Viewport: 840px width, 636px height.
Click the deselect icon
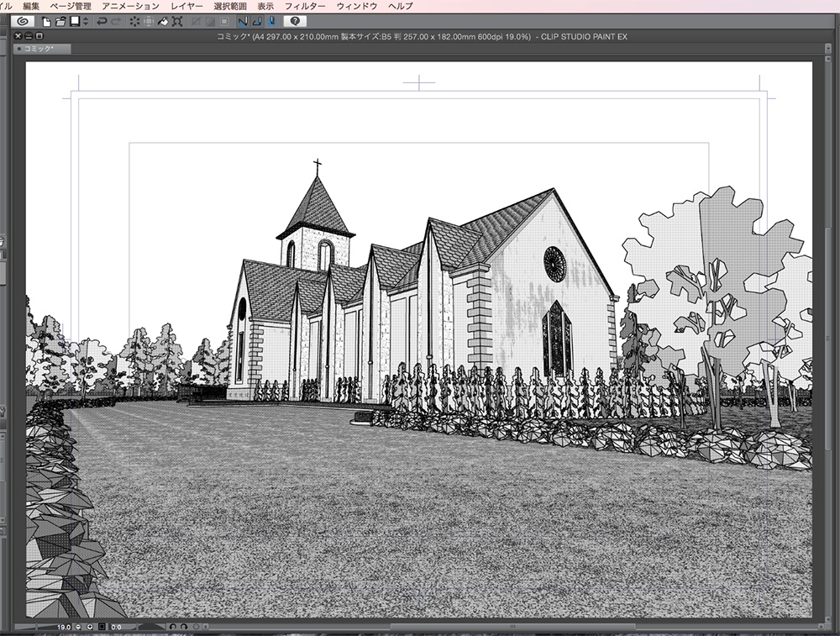point(196,22)
